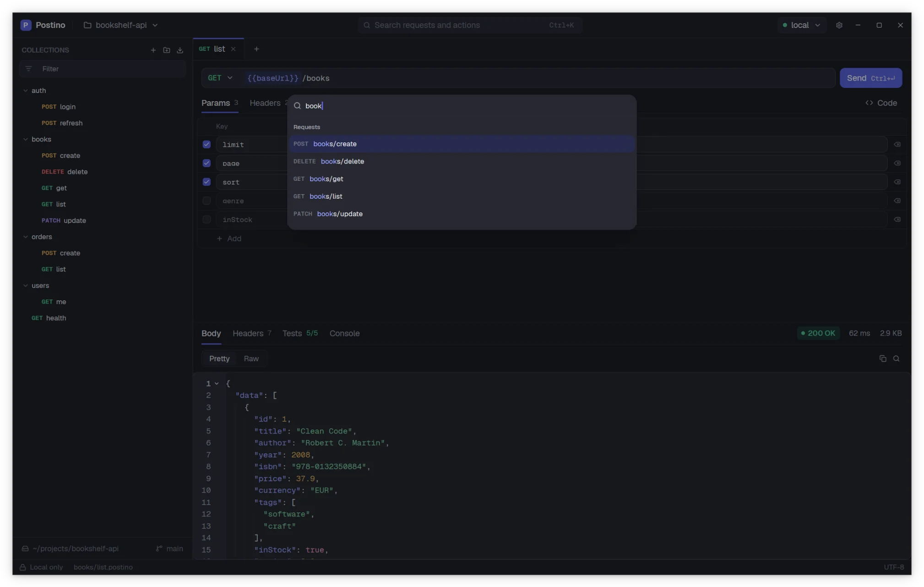Screen dimensions: 924x587
Task: Collapse the auth collection folder
Action: point(26,91)
